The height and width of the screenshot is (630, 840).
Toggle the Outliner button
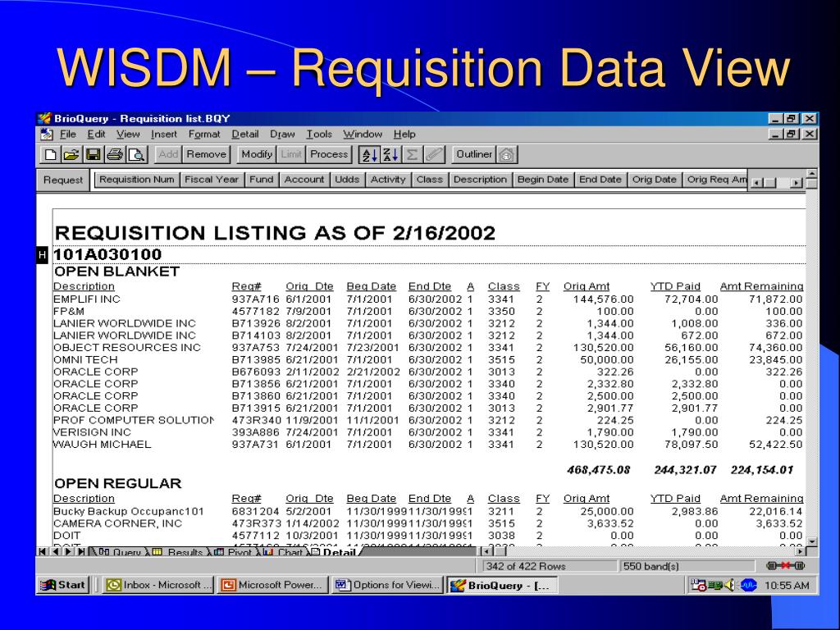pyautogui.click(x=474, y=154)
